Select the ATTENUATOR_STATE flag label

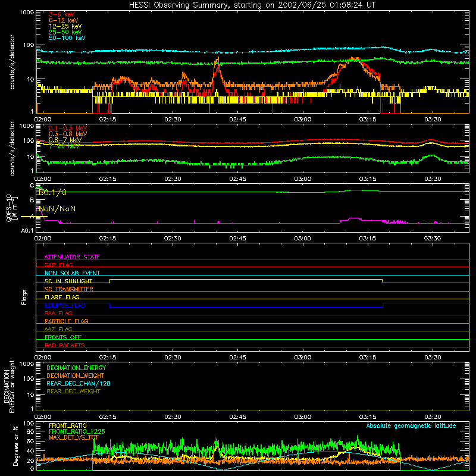(x=72, y=257)
